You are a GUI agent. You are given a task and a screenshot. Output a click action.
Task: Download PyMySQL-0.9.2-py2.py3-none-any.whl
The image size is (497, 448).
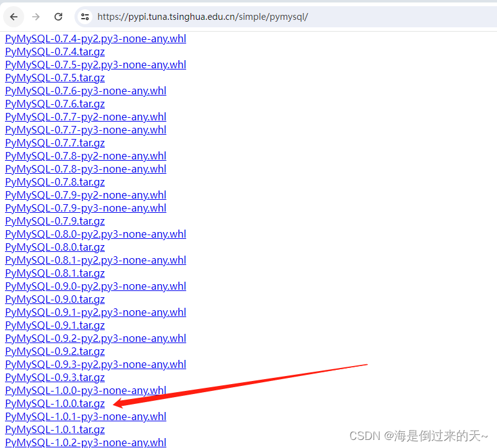click(96, 338)
